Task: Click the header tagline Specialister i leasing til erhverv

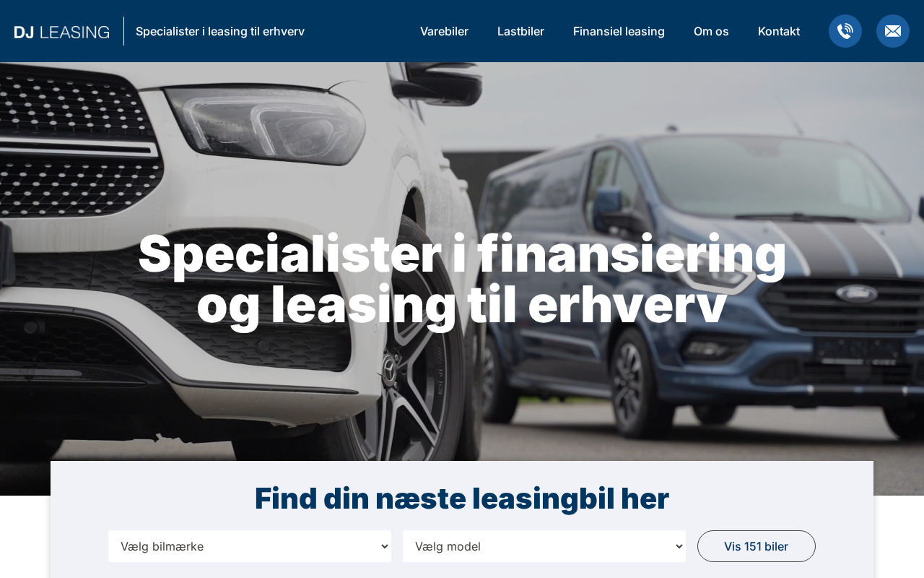Action: [x=220, y=31]
